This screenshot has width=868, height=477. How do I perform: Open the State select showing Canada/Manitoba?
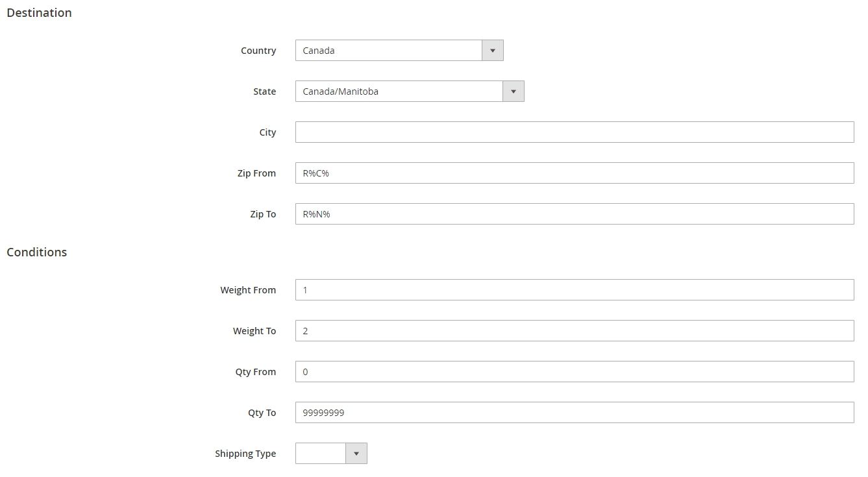point(399,92)
